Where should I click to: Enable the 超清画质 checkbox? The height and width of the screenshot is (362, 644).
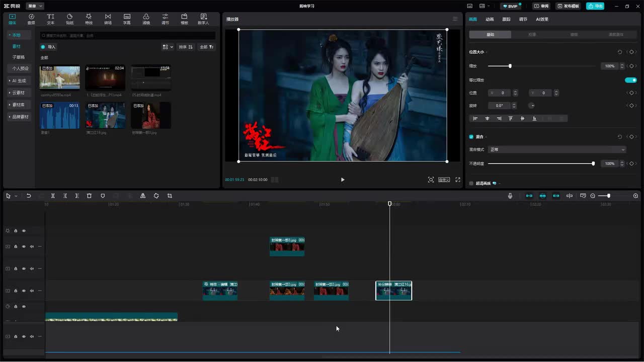coord(471,184)
